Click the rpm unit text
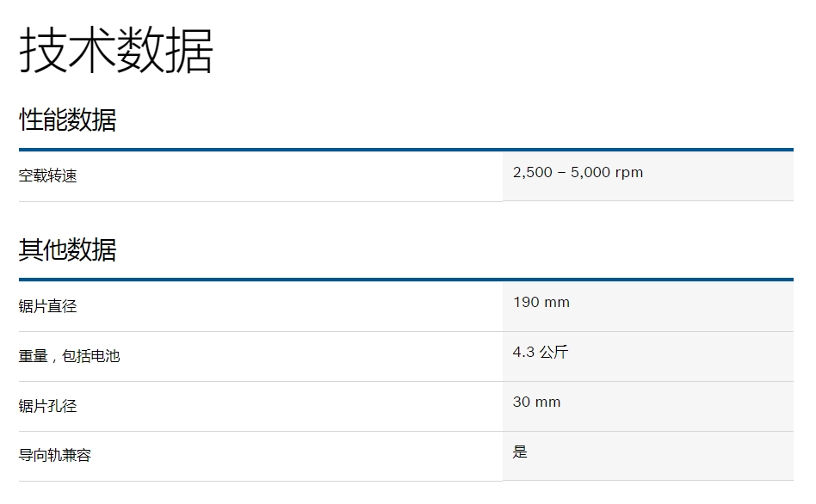The height and width of the screenshot is (504, 816). (629, 173)
